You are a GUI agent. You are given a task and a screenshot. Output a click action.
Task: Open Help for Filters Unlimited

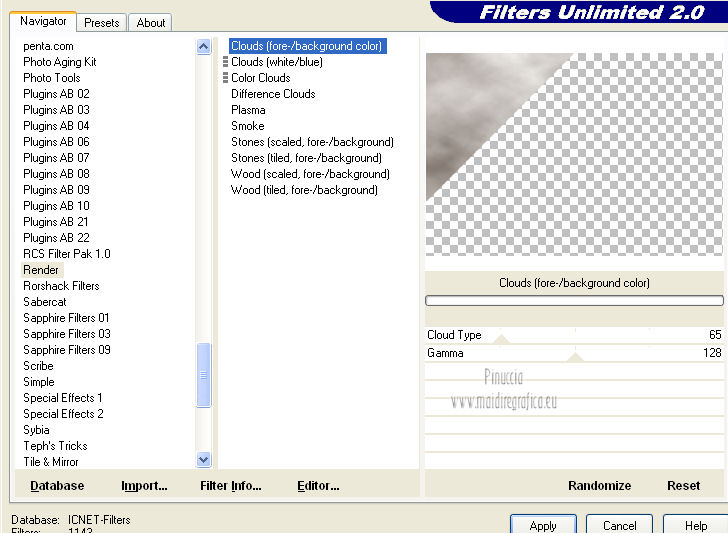point(696,525)
